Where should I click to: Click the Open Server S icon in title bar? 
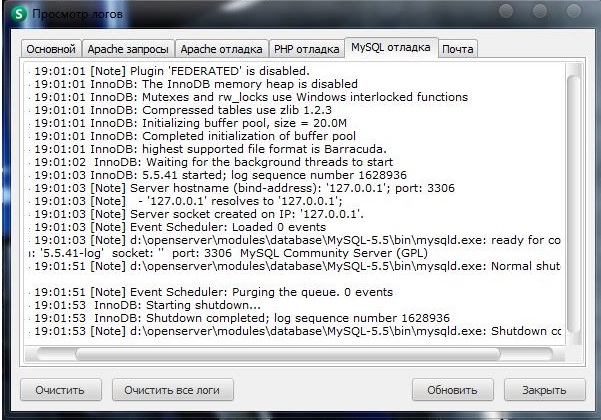19,14
